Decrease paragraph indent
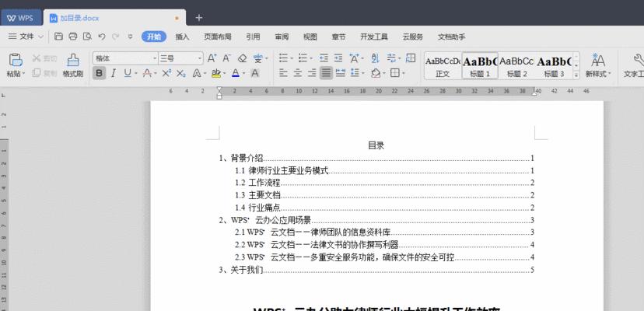This screenshot has height=311, width=644. click(x=324, y=58)
